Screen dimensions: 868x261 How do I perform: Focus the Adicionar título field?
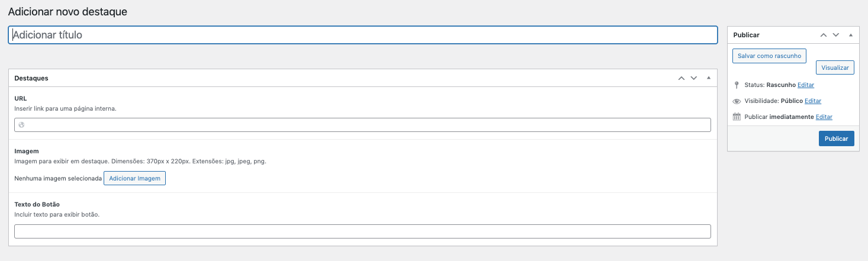click(x=362, y=36)
